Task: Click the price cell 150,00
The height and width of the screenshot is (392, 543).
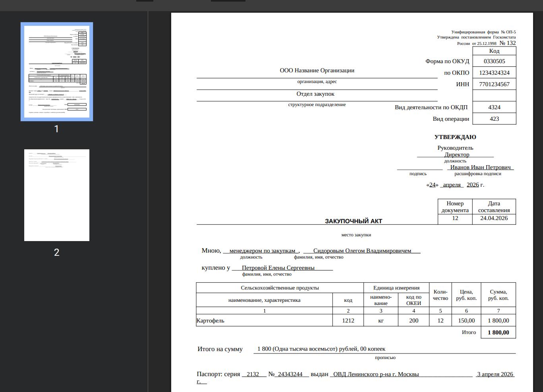Action: tap(466, 321)
